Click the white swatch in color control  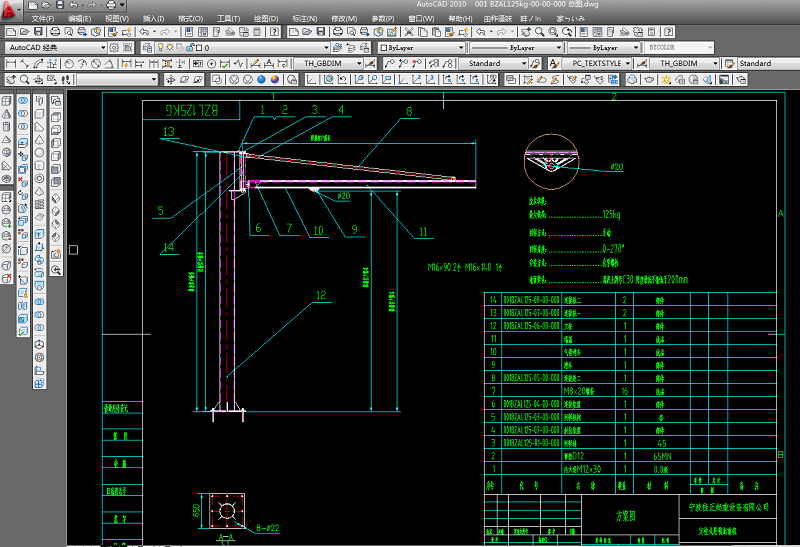point(384,47)
